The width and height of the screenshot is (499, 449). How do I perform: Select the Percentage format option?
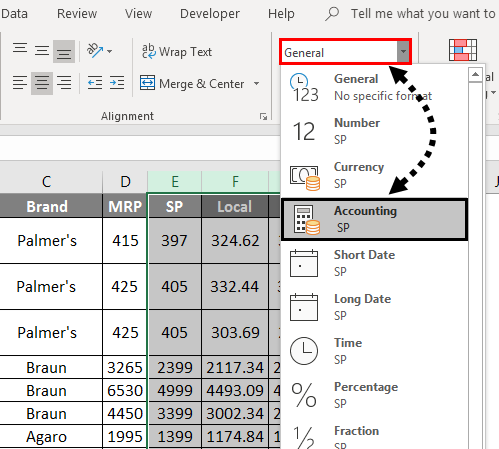click(374, 395)
